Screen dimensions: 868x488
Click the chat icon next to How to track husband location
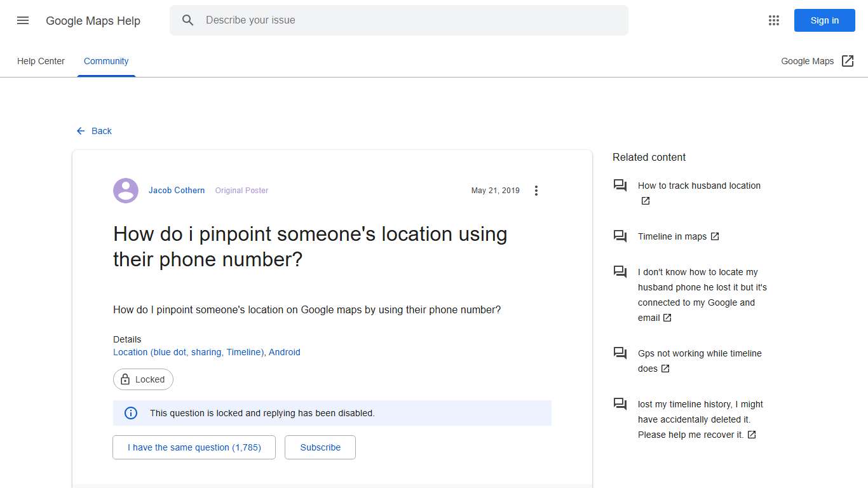tap(620, 185)
